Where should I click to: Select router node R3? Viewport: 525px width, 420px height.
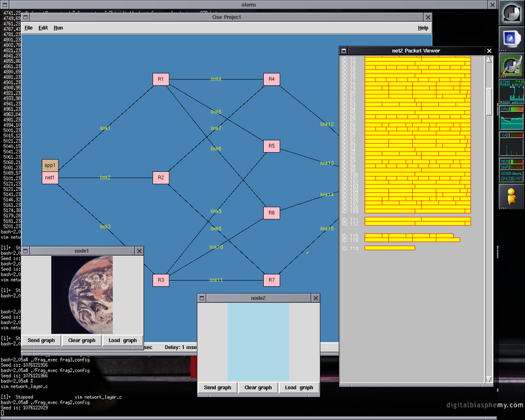pos(161,280)
